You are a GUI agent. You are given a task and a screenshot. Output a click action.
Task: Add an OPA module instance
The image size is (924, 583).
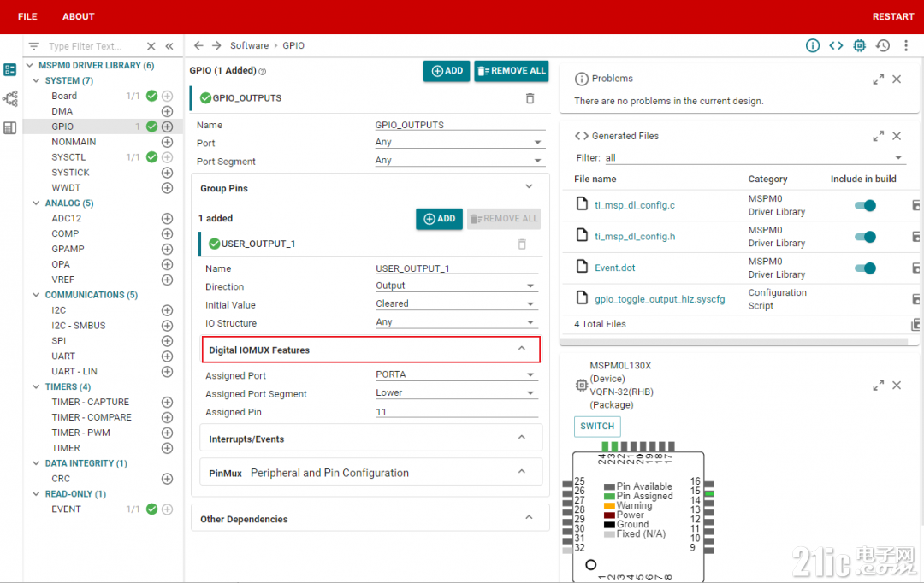tap(168, 264)
